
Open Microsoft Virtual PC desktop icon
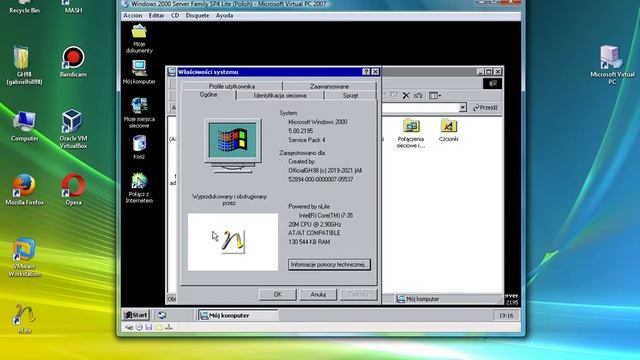612,65
